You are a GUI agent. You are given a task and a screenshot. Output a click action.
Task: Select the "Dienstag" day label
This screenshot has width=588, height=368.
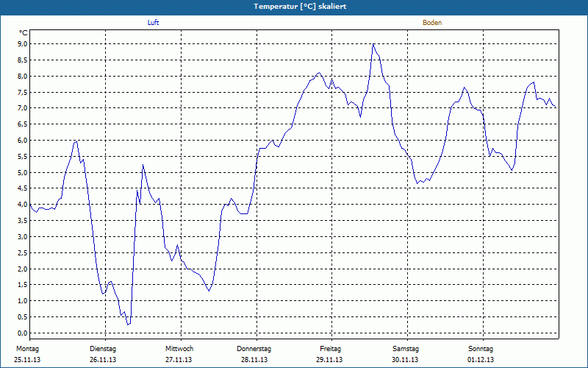(x=103, y=349)
